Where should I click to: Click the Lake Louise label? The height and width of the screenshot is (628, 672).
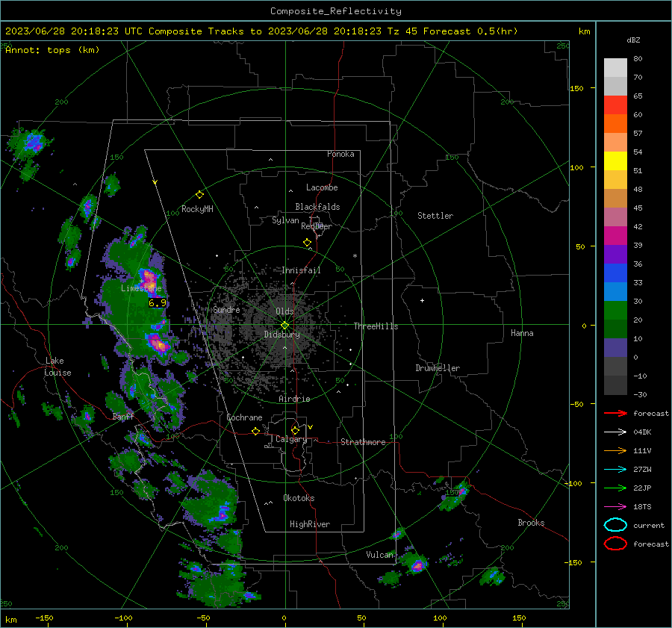point(57,367)
